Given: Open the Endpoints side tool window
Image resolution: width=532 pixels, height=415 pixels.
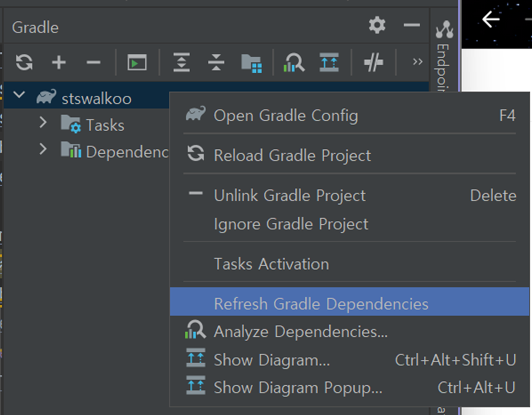Looking at the screenshot, I should click(x=444, y=56).
